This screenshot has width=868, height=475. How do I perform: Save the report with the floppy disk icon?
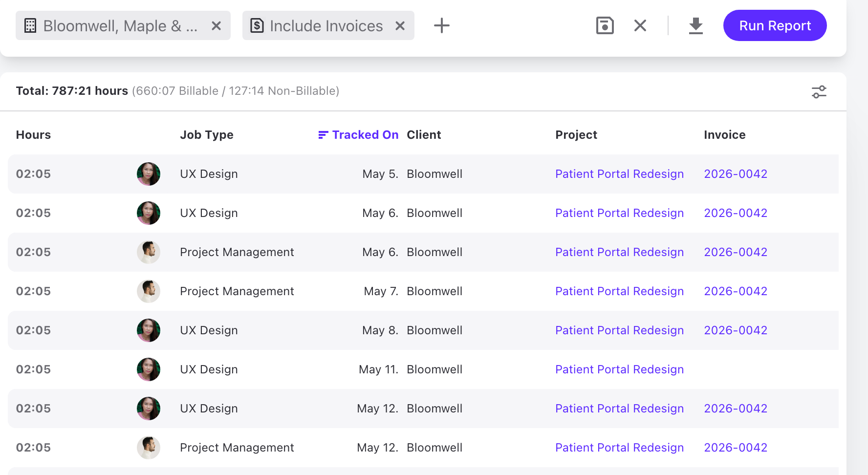click(605, 25)
